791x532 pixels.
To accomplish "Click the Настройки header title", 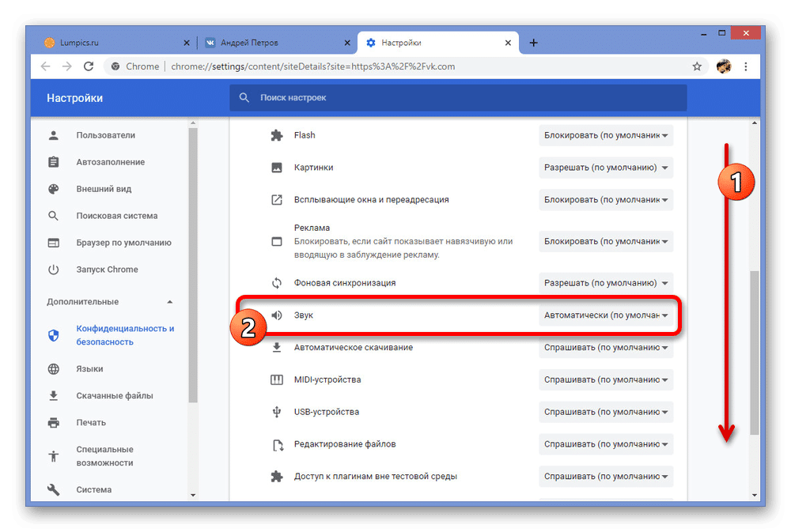I will 74,98.
